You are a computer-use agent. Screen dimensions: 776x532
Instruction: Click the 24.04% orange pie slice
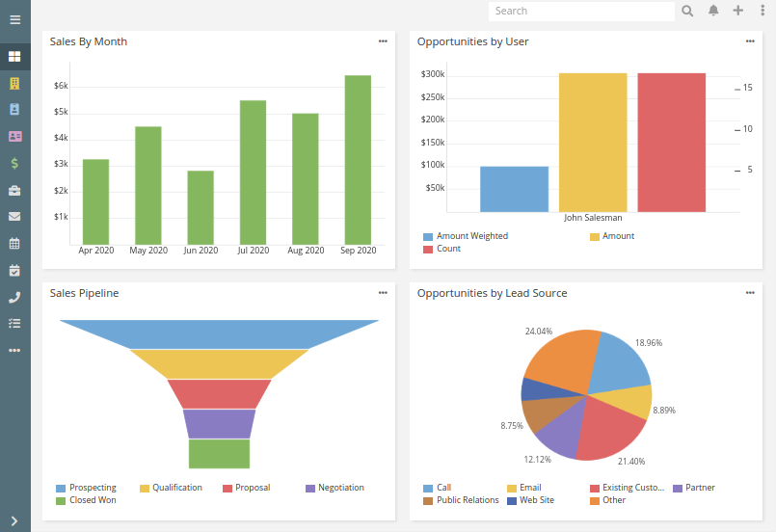[562, 359]
